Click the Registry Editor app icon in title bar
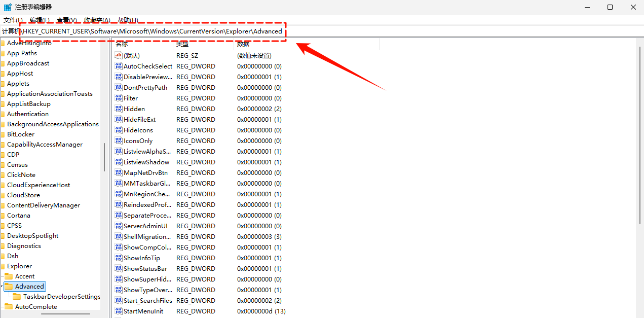The width and height of the screenshot is (644, 318). [8, 7]
